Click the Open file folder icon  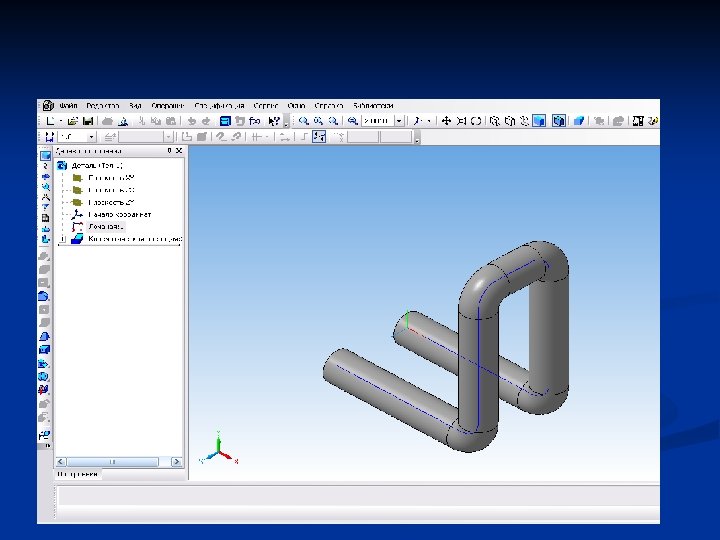coord(73,121)
